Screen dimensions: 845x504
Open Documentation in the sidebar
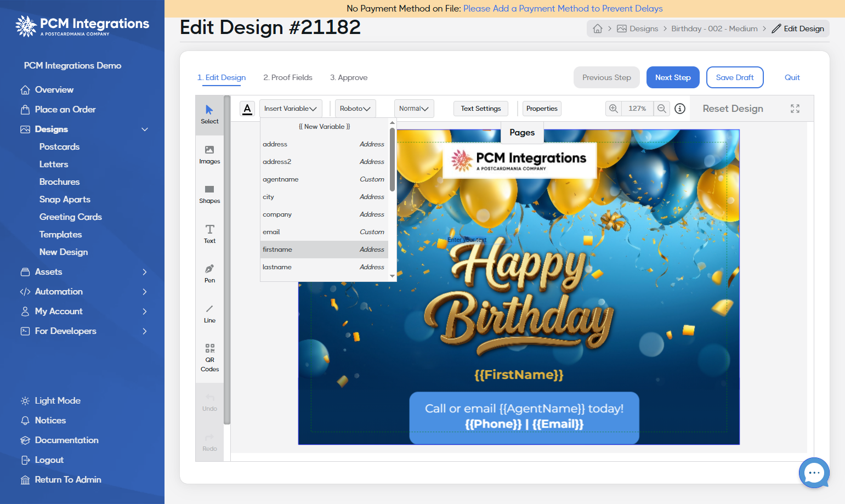pyautogui.click(x=66, y=440)
